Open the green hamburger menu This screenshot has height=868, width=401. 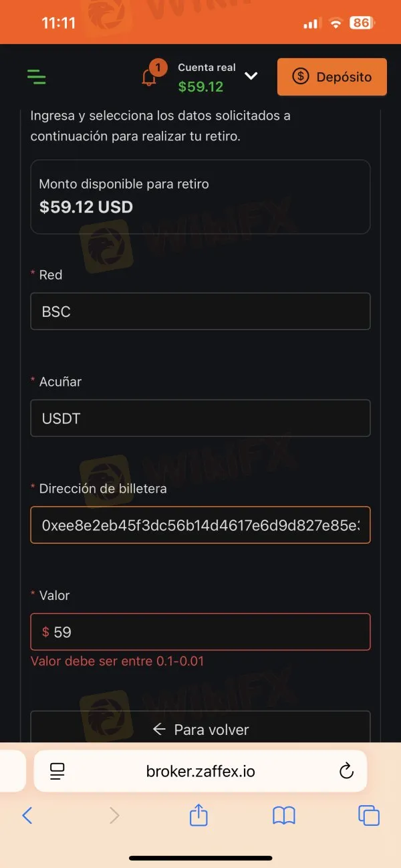[x=37, y=77]
